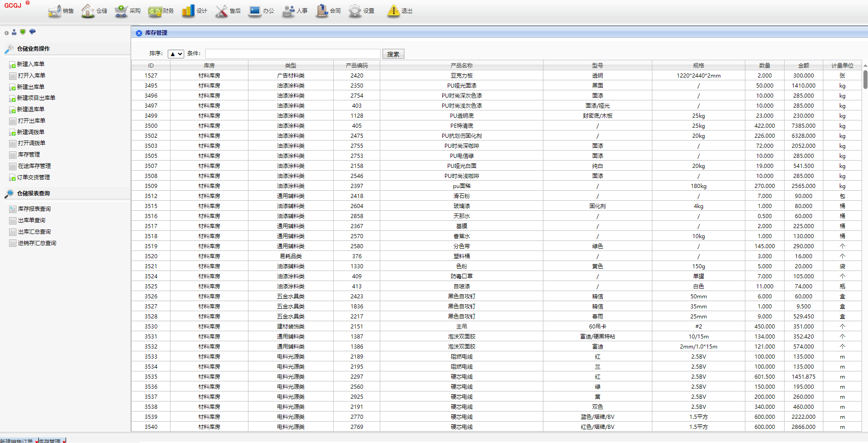Viewport: 868px width, 443px height.
Task: Collapse the 仓储业务操作 section header
Action: coord(33,49)
